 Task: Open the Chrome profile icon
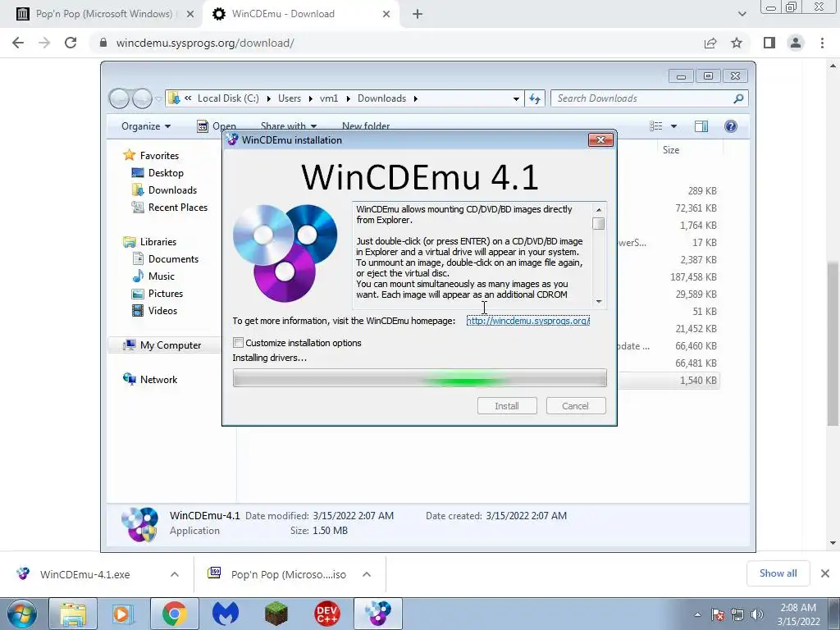(x=796, y=43)
